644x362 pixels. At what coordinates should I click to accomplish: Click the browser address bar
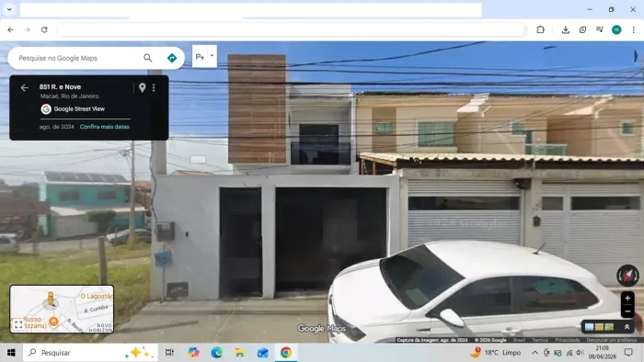tap(292, 29)
